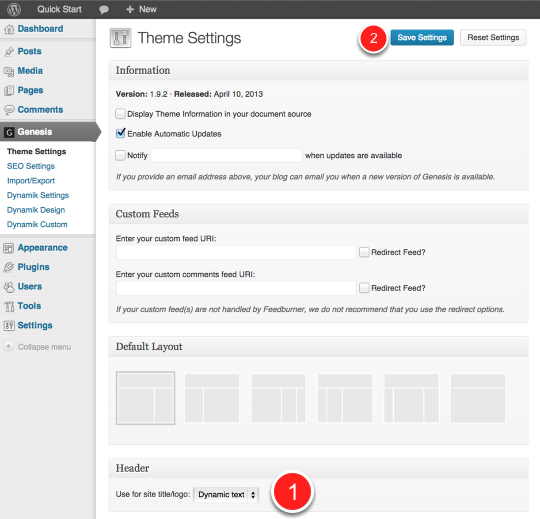The image size is (540, 519).
Task: Click the Collapse menu arrow icon
Action: point(9,346)
